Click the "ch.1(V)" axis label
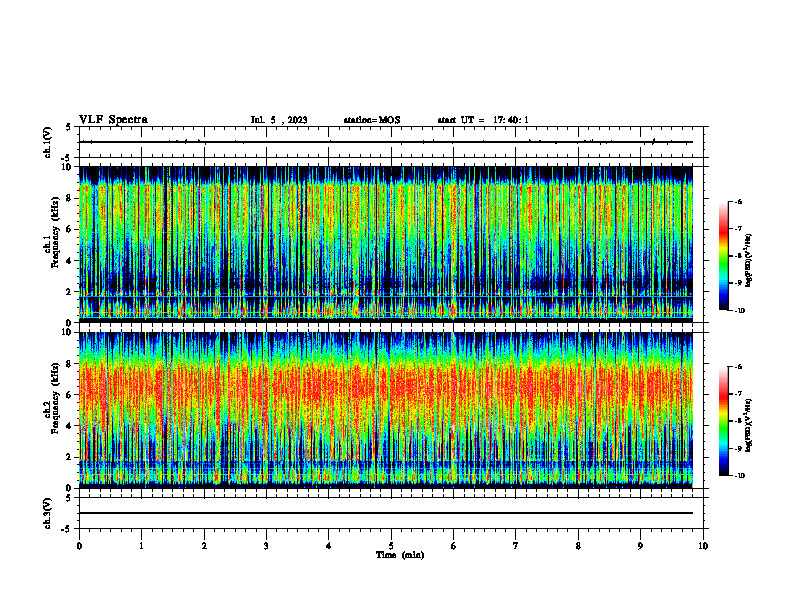Viewport: 792px width, 612px height. point(48,142)
